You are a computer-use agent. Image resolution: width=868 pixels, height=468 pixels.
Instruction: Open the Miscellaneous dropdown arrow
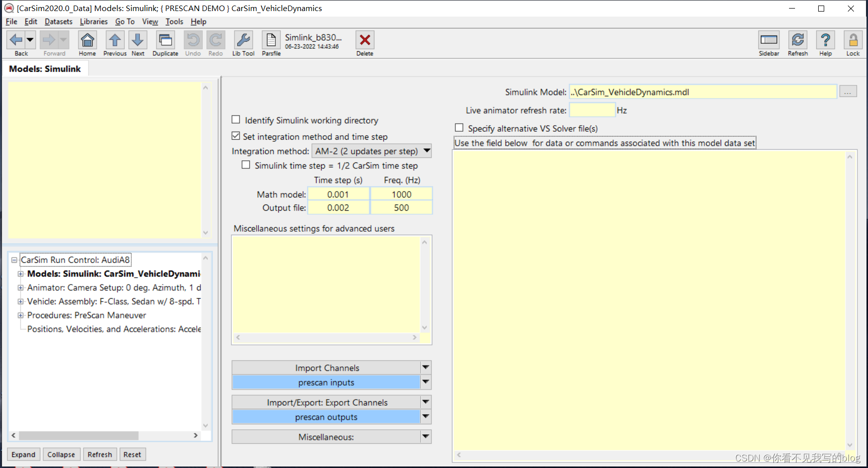click(426, 437)
